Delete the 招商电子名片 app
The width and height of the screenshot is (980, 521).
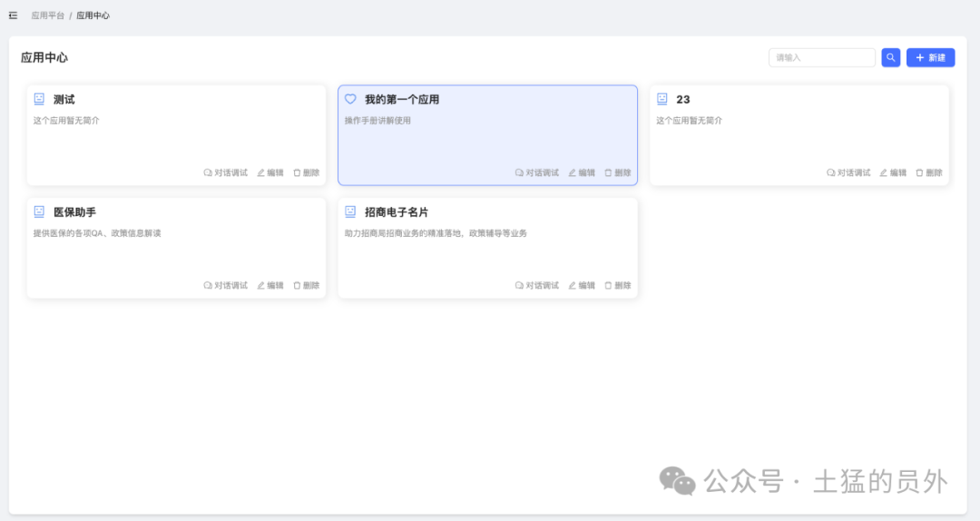tap(618, 285)
